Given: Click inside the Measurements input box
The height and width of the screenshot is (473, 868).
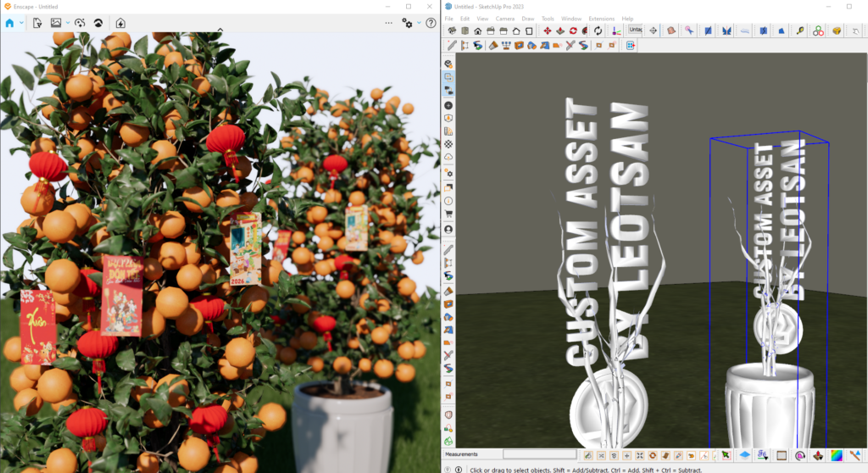Looking at the screenshot, I should coord(538,454).
